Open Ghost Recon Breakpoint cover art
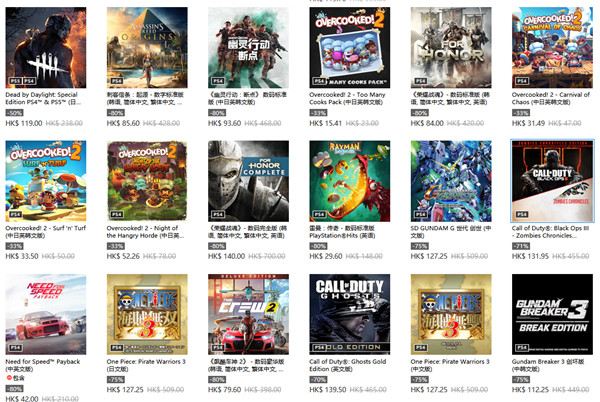Screen dimensions: 600x402 (x=248, y=47)
